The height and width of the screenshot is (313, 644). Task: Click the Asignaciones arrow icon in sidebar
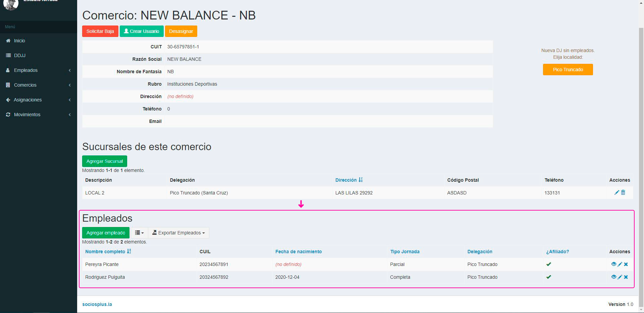tap(8, 100)
